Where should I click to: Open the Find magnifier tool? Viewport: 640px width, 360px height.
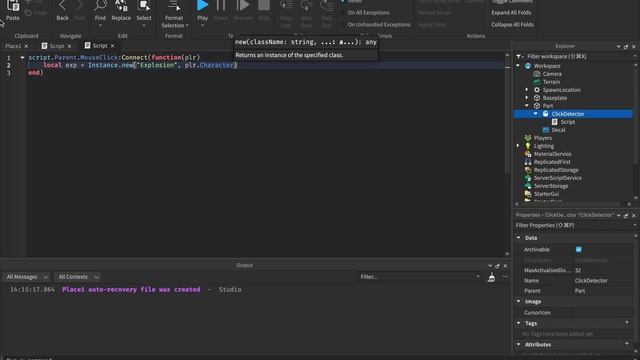click(100, 5)
